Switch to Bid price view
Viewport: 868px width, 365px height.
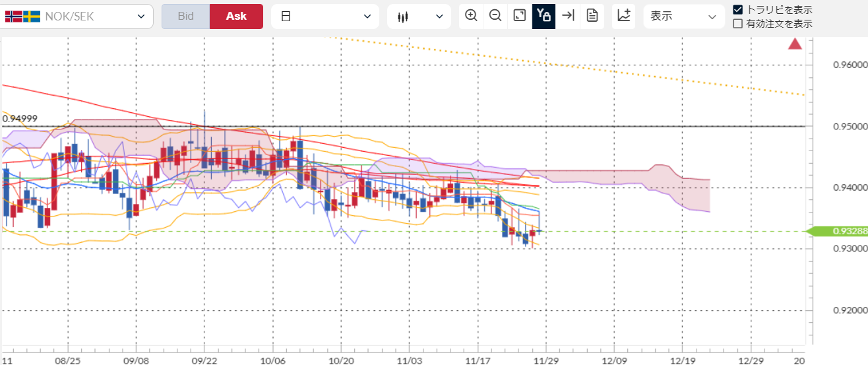[185, 17]
